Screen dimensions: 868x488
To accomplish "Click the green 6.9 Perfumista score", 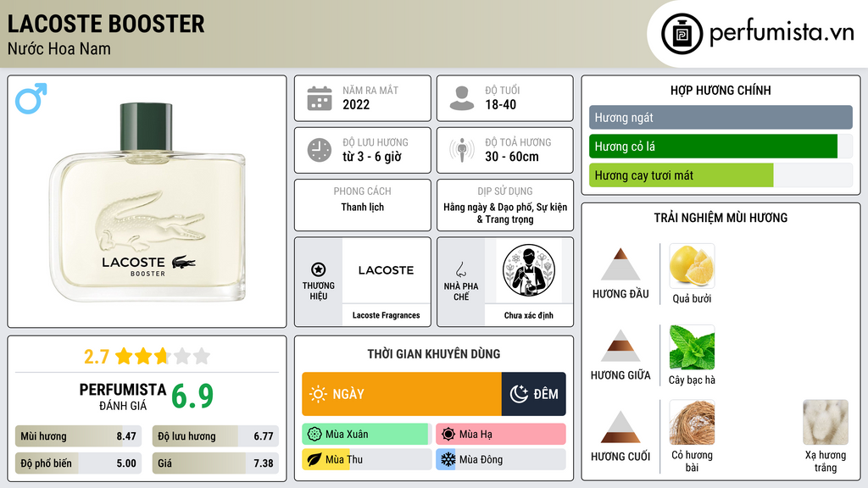I will coord(192,396).
